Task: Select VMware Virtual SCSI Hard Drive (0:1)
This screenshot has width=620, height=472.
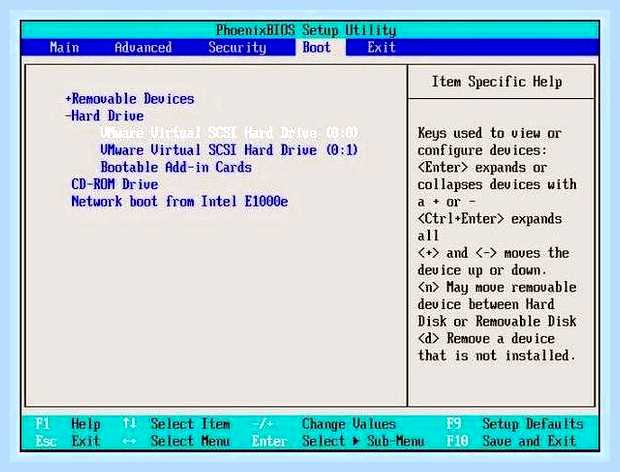Action: [x=229, y=150]
